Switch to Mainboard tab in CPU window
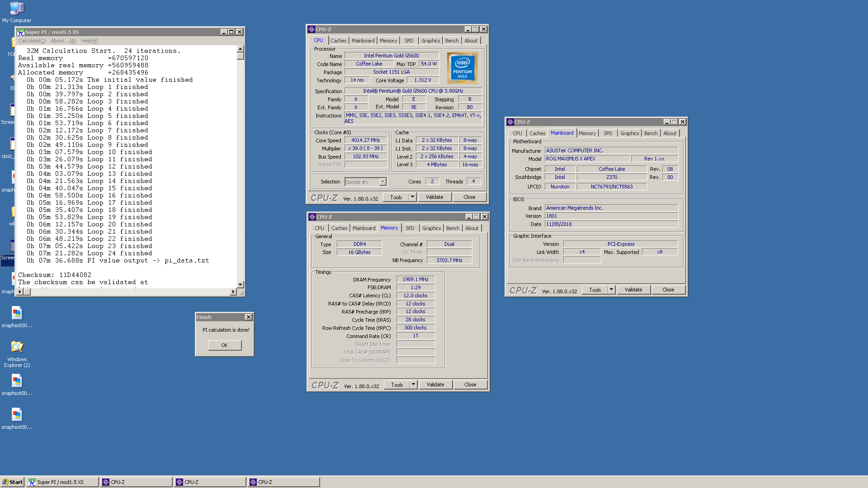The width and height of the screenshot is (868, 488). pyautogui.click(x=363, y=41)
